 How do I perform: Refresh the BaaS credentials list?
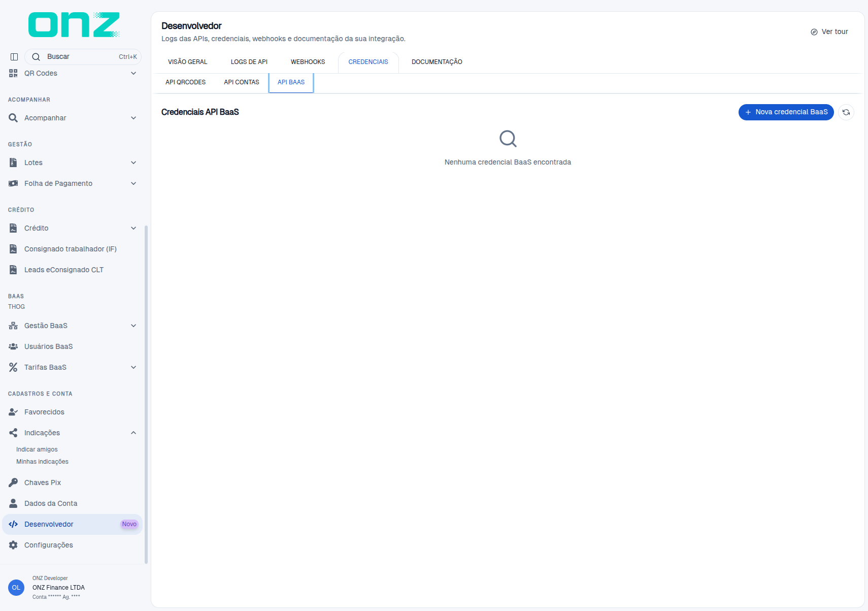[x=846, y=112]
